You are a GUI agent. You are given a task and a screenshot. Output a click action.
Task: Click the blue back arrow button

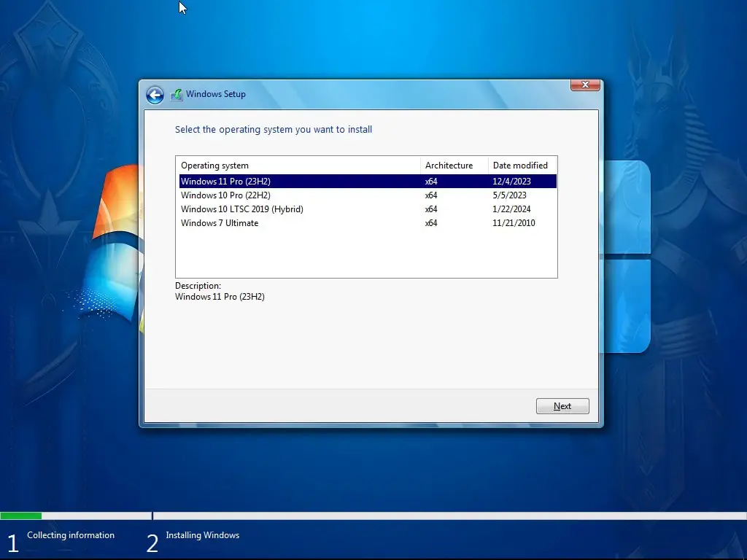click(154, 95)
